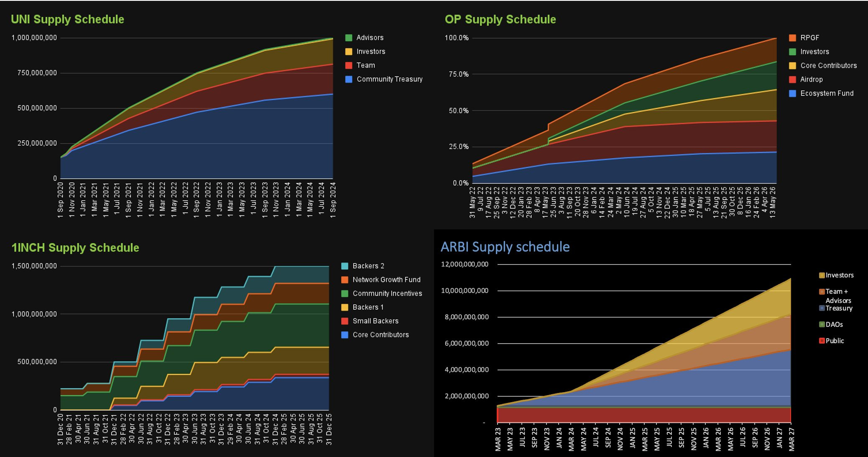Screen dimensions: 868x457
Task: Click the red Team legend swatch in UNI chart
Action: coord(349,65)
